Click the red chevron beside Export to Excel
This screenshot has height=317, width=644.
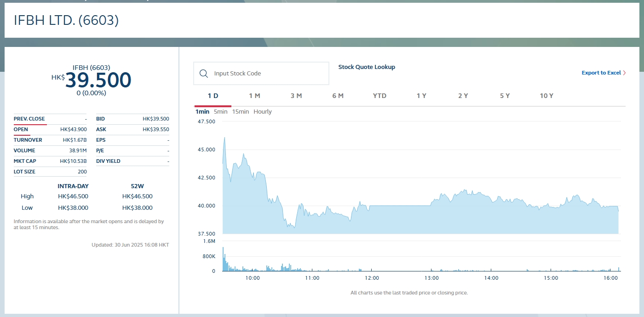[x=624, y=73]
